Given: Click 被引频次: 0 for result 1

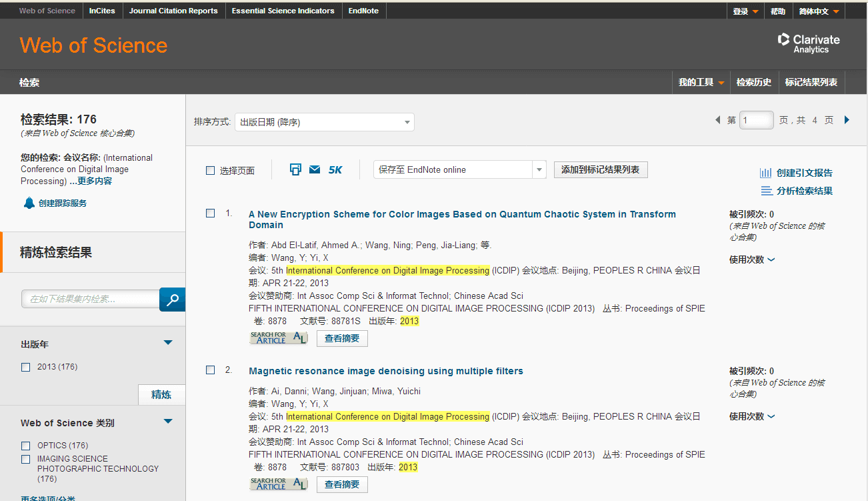Looking at the screenshot, I should pyautogui.click(x=751, y=214).
